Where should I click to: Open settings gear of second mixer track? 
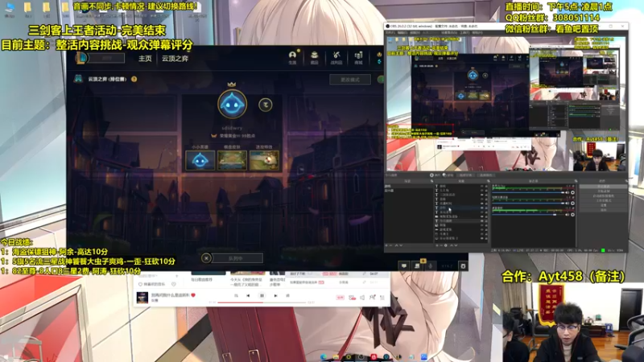pyautogui.click(x=572, y=204)
